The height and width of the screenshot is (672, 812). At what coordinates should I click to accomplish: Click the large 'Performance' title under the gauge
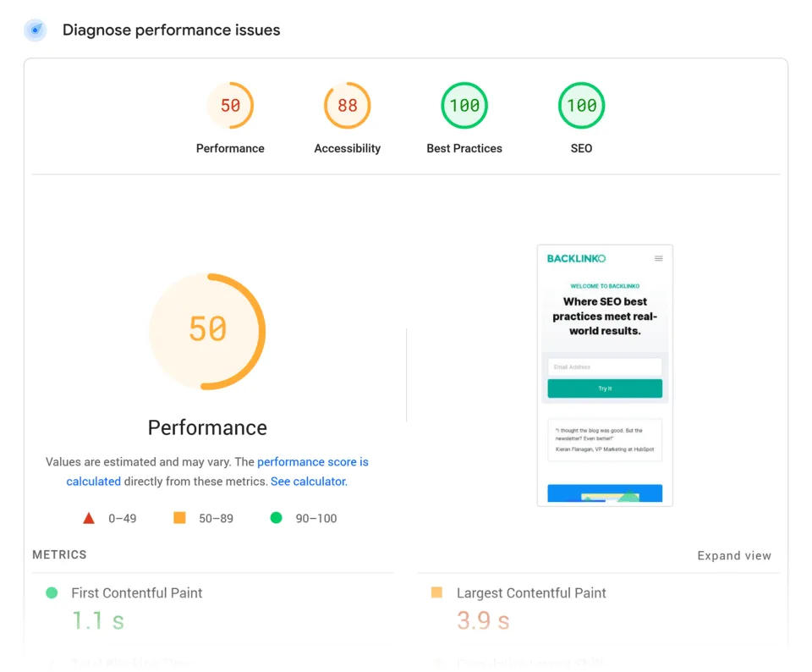pos(208,428)
